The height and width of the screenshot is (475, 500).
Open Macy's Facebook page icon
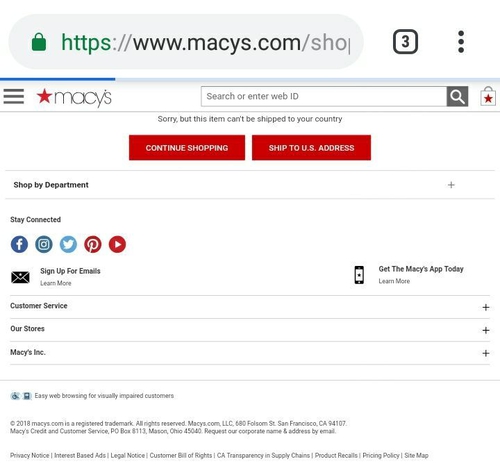click(19, 244)
